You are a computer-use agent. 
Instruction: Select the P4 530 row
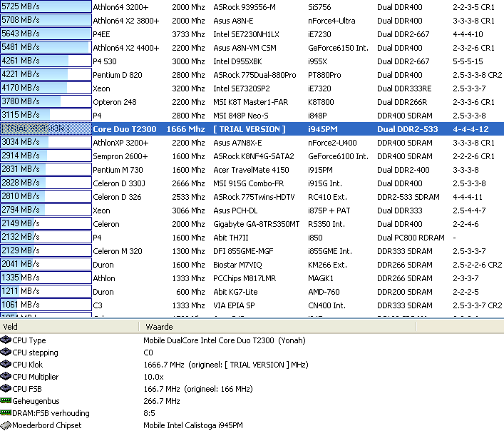(252, 61)
